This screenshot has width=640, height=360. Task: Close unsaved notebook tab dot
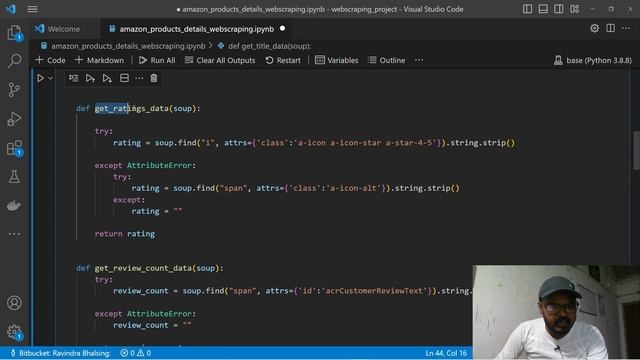[x=282, y=29]
